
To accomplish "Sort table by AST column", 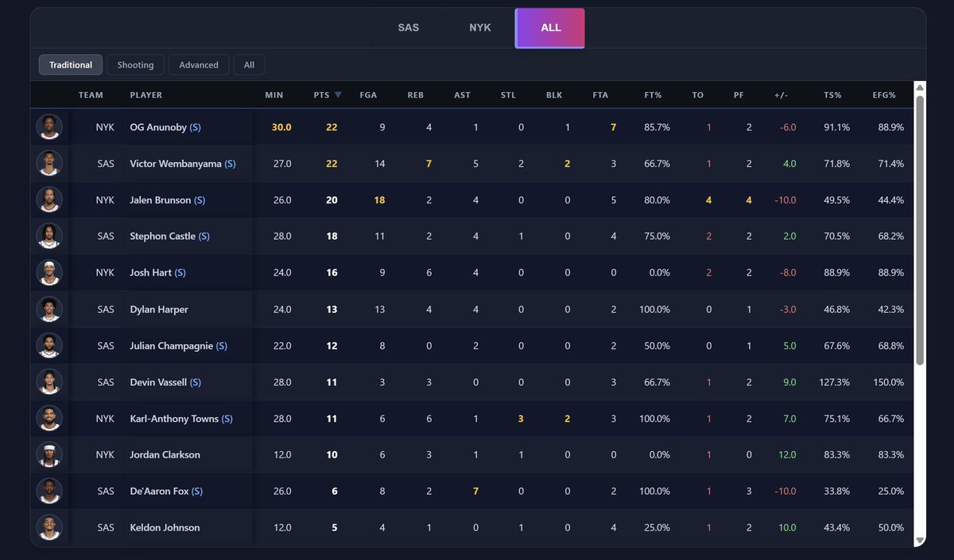I will (x=462, y=95).
